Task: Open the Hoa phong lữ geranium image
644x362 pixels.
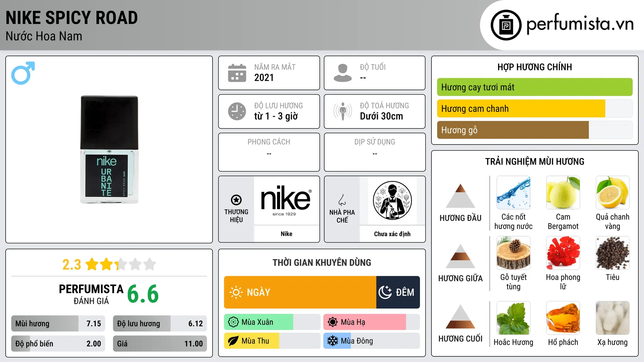Action: (563, 253)
